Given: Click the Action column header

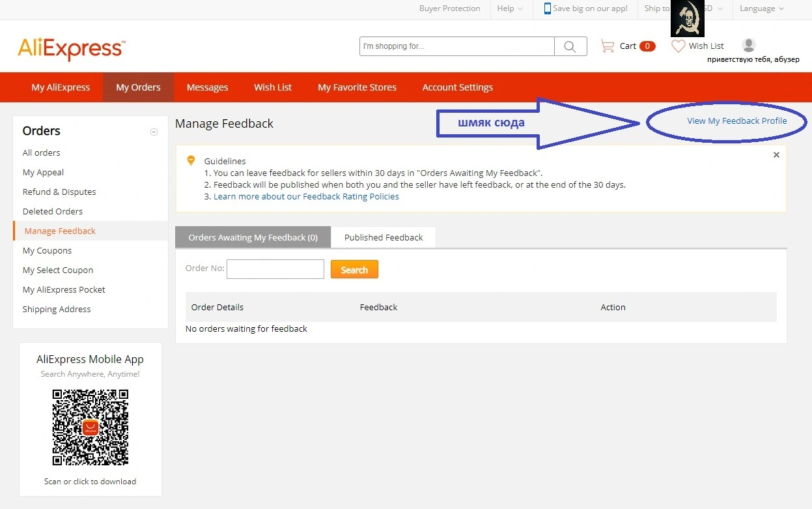Looking at the screenshot, I should [613, 307].
